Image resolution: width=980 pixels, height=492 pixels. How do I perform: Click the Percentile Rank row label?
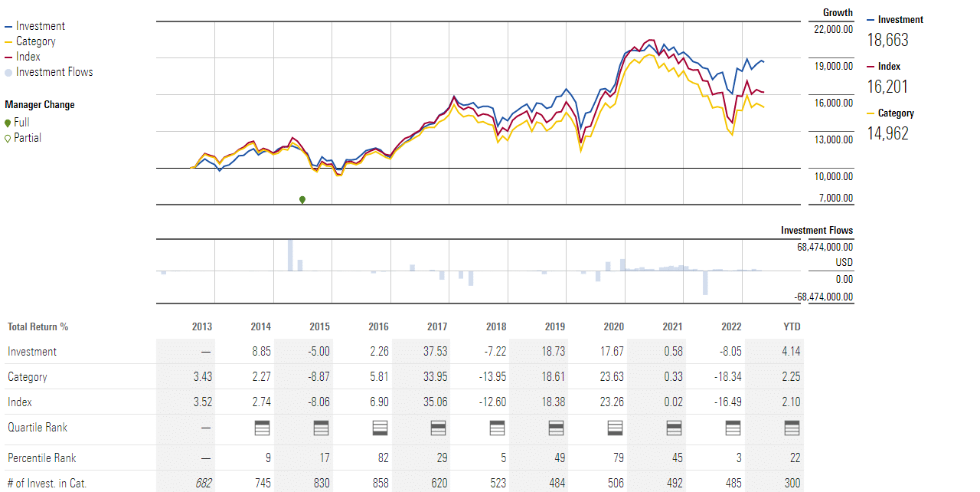[44, 458]
